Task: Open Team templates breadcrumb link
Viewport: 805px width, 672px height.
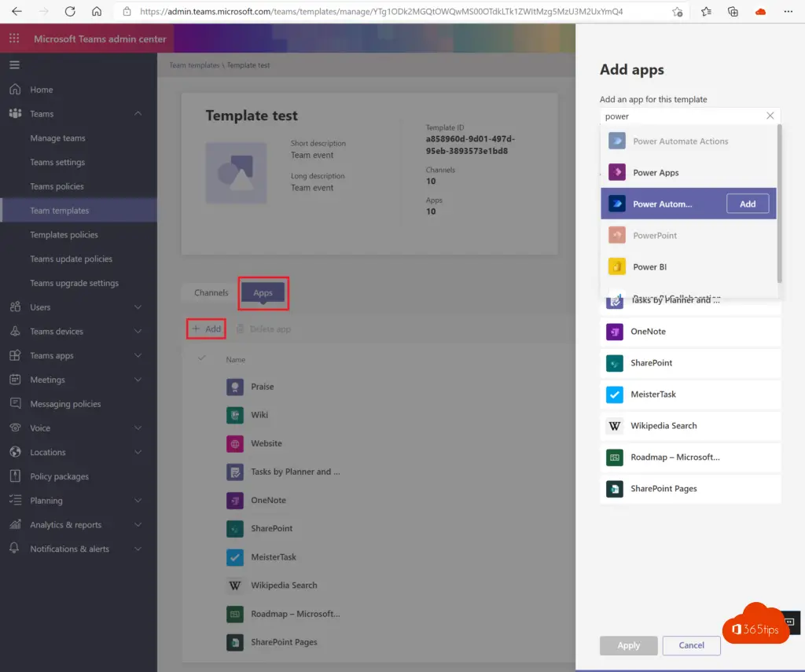Action: point(194,65)
